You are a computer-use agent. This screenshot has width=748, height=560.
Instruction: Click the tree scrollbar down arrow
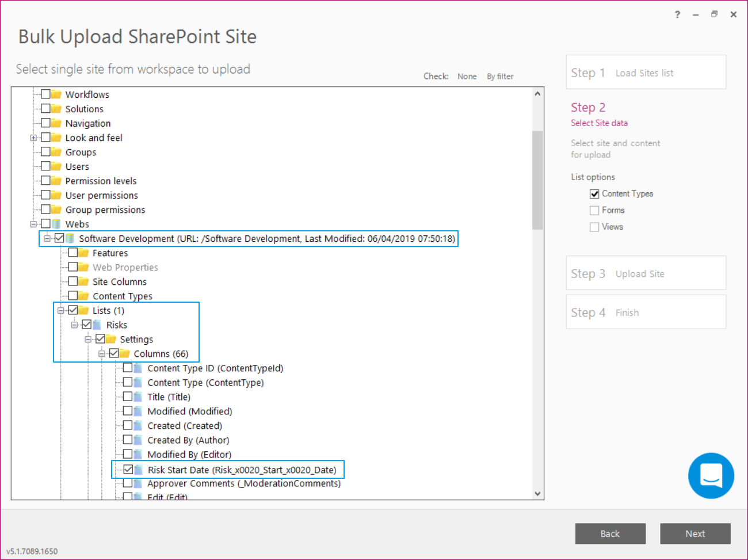537,493
